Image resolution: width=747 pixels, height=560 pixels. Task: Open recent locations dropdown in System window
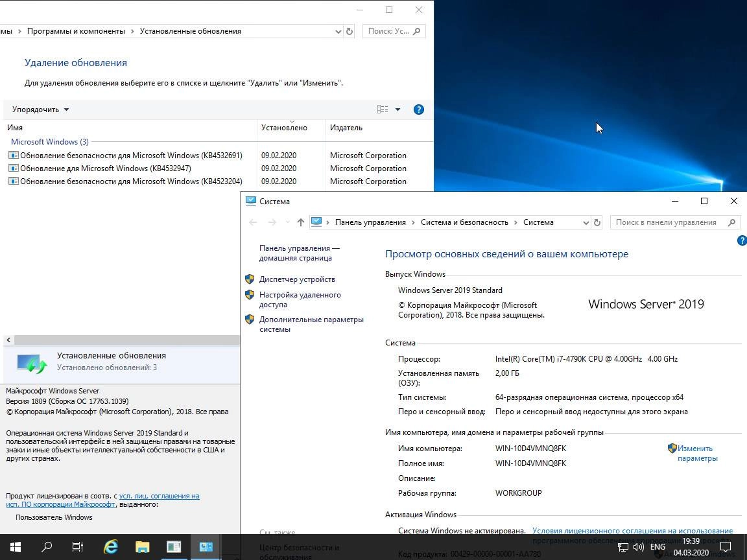pos(287,222)
